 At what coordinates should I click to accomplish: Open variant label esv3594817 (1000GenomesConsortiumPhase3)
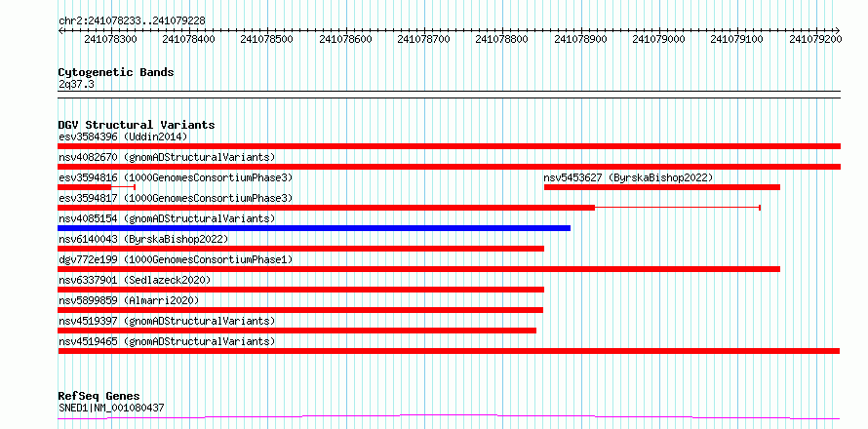click(176, 198)
